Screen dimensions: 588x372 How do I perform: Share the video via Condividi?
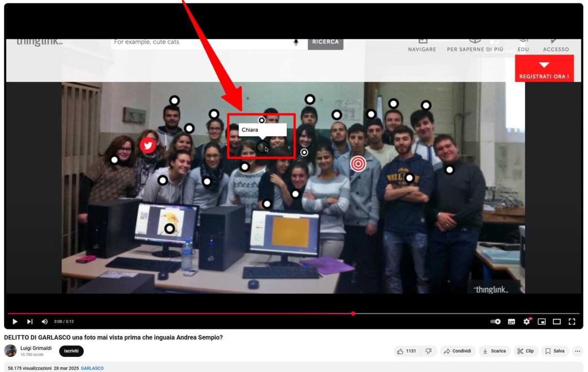coord(457,351)
